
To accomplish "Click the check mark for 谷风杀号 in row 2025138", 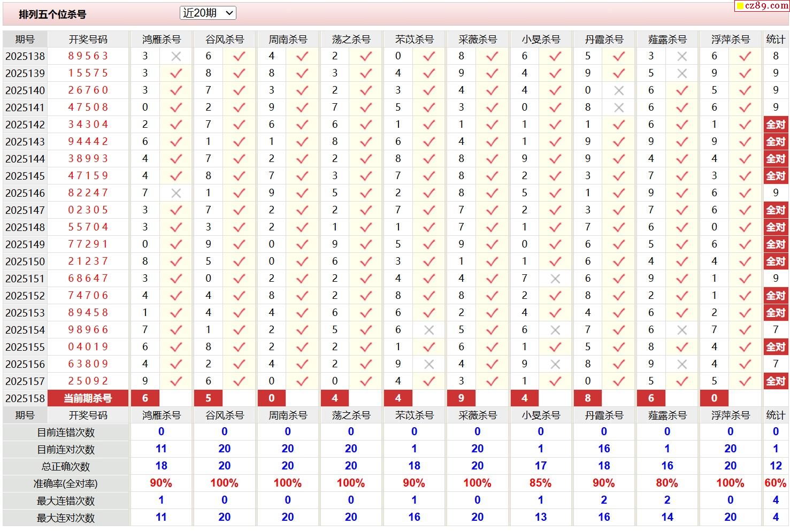I will click(x=239, y=56).
